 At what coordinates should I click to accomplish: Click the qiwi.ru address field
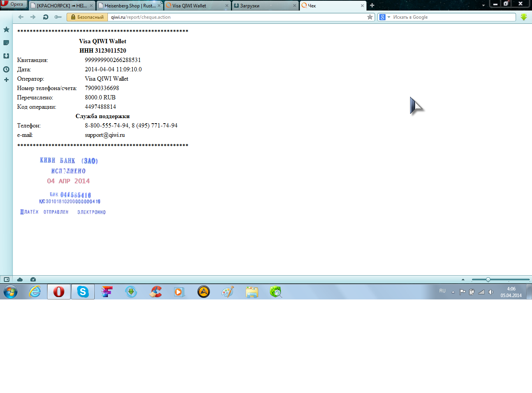(237, 17)
